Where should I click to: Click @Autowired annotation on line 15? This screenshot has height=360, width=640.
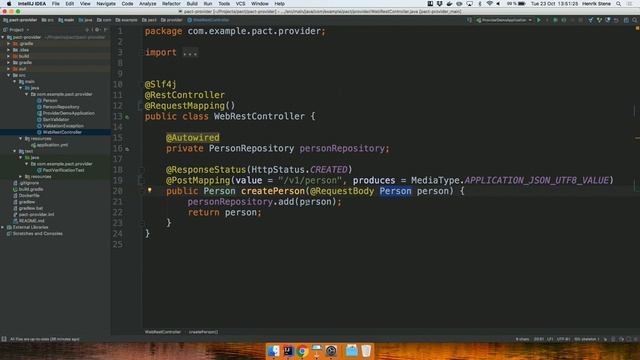193,138
